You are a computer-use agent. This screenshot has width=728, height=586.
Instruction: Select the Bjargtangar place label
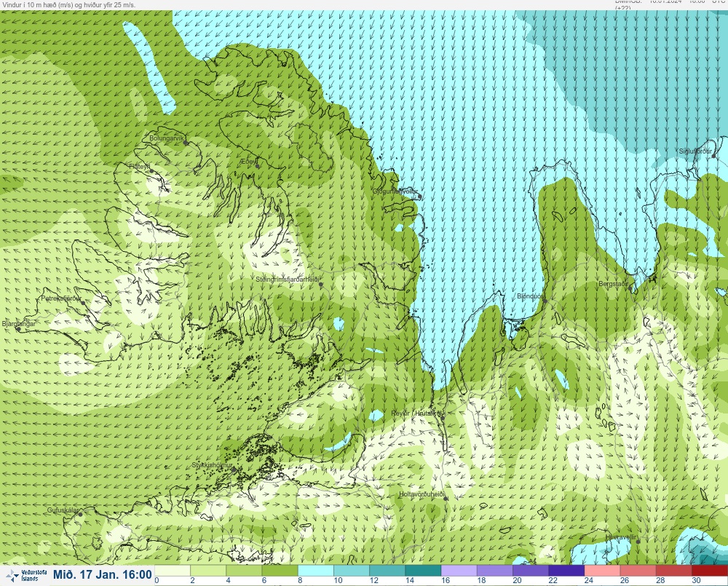(19, 324)
